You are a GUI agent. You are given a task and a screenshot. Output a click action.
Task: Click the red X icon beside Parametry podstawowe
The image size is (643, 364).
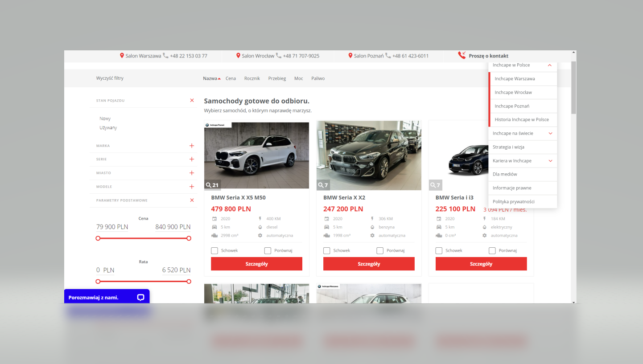[192, 200]
